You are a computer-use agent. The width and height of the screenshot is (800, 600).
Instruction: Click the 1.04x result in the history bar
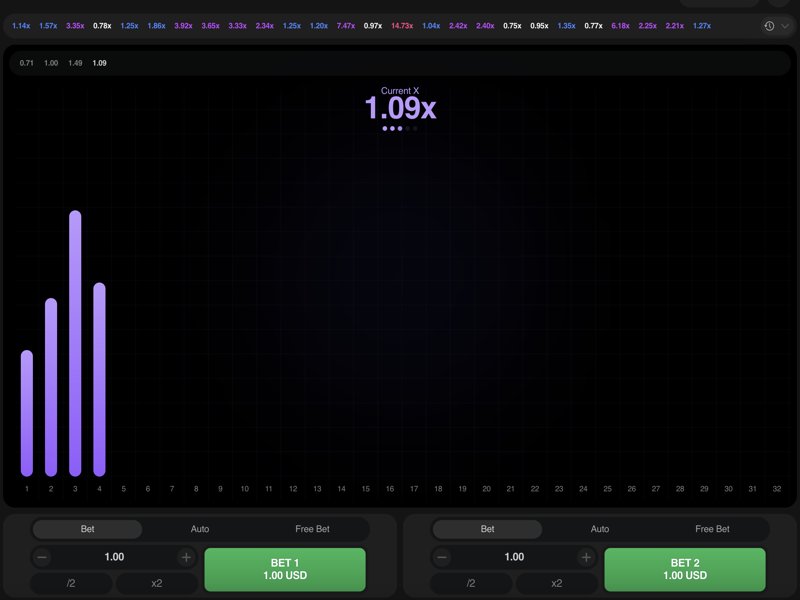tap(431, 26)
